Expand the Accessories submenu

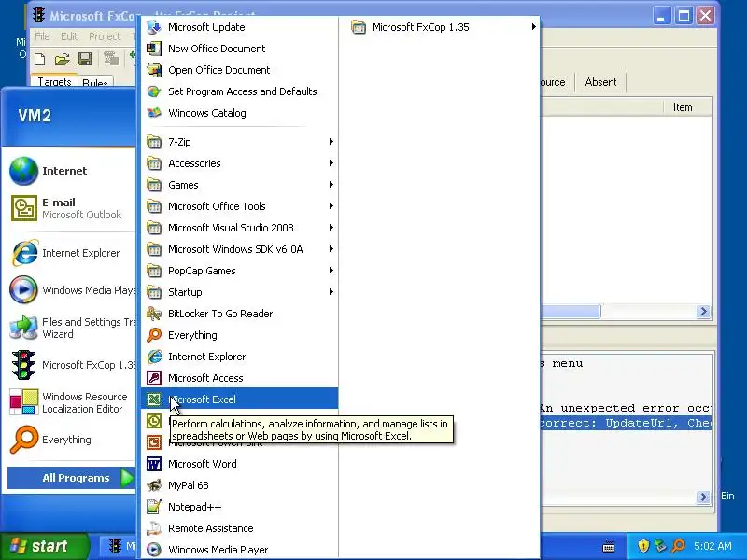pos(239,163)
